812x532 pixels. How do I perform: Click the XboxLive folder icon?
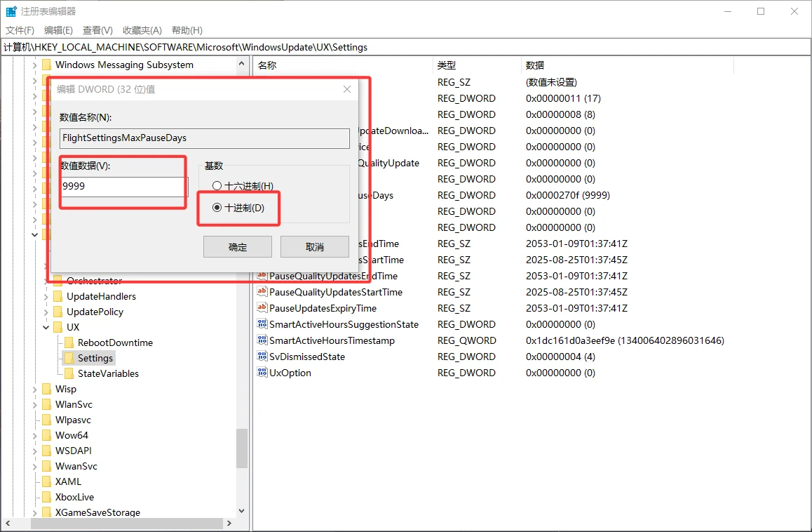[46, 498]
